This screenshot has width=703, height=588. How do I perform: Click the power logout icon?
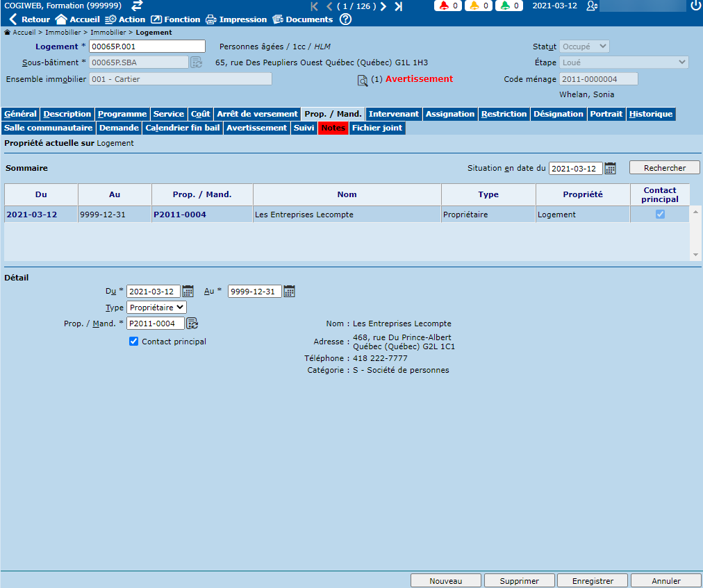click(x=695, y=6)
